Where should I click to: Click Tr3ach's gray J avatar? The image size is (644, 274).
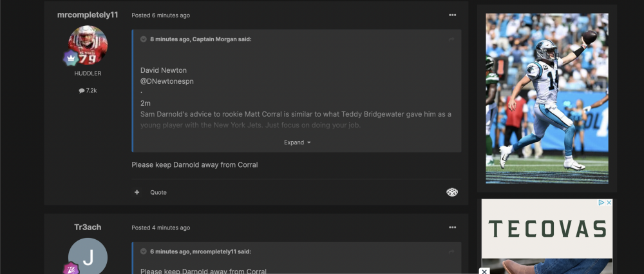(x=88, y=257)
